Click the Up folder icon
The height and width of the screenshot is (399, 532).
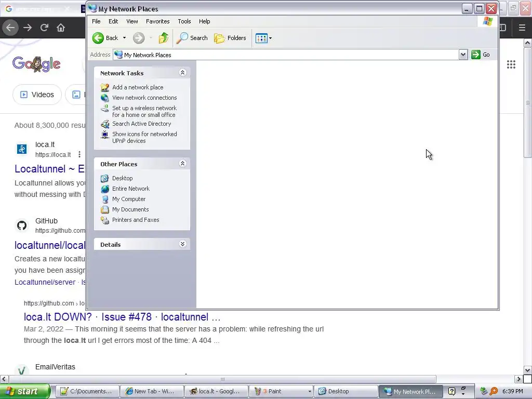click(x=164, y=38)
